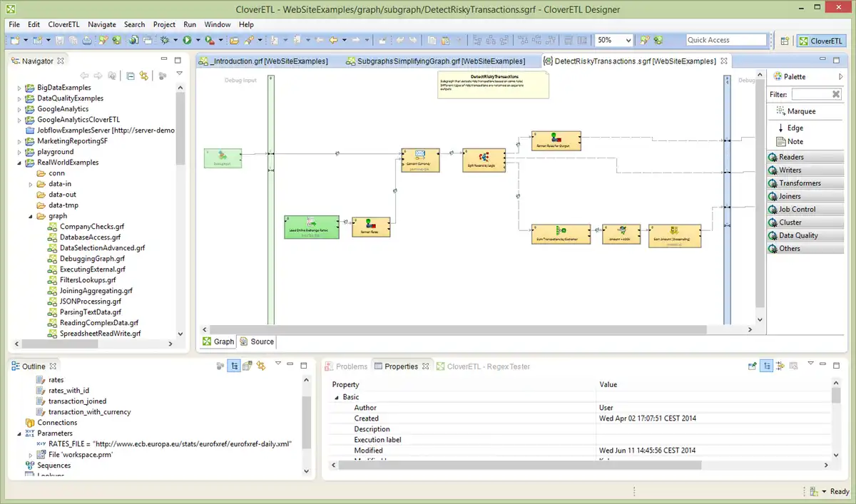Open the New button dropdown arrow
Image resolution: width=856 pixels, height=504 pixels.
(x=26, y=41)
